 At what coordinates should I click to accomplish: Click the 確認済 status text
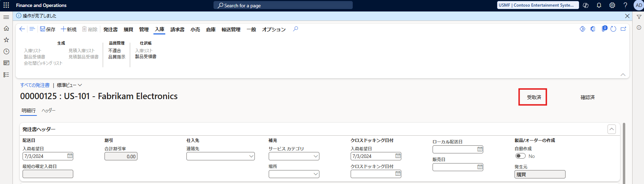click(588, 97)
